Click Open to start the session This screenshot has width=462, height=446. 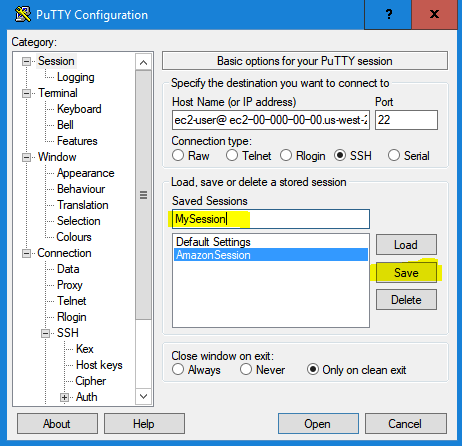coord(318,424)
